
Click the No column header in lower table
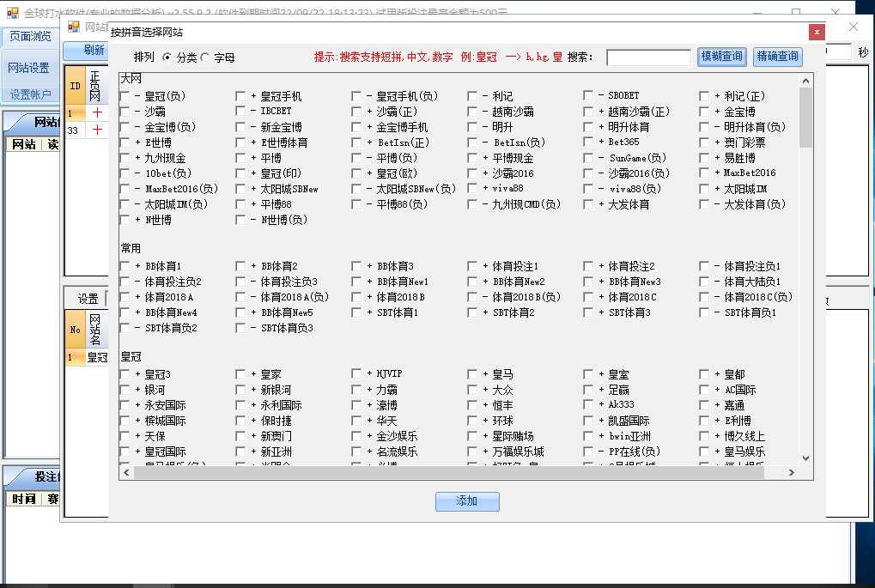[x=76, y=330]
